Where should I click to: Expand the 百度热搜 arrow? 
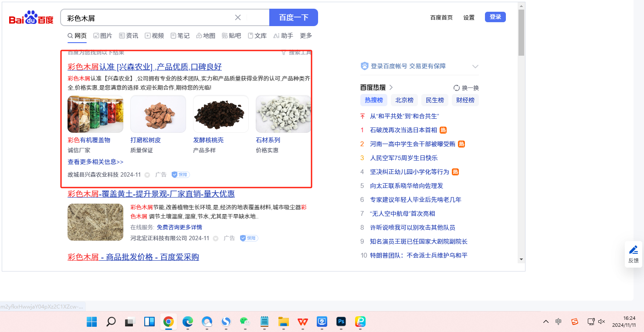pyautogui.click(x=391, y=87)
